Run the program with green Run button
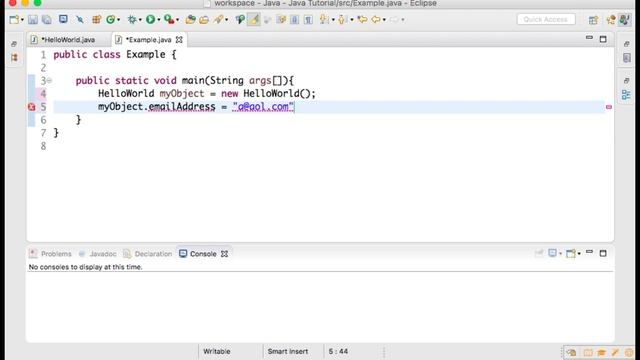The height and width of the screenshot is (360, 640). pyautogui.click(x=150, y=19)
